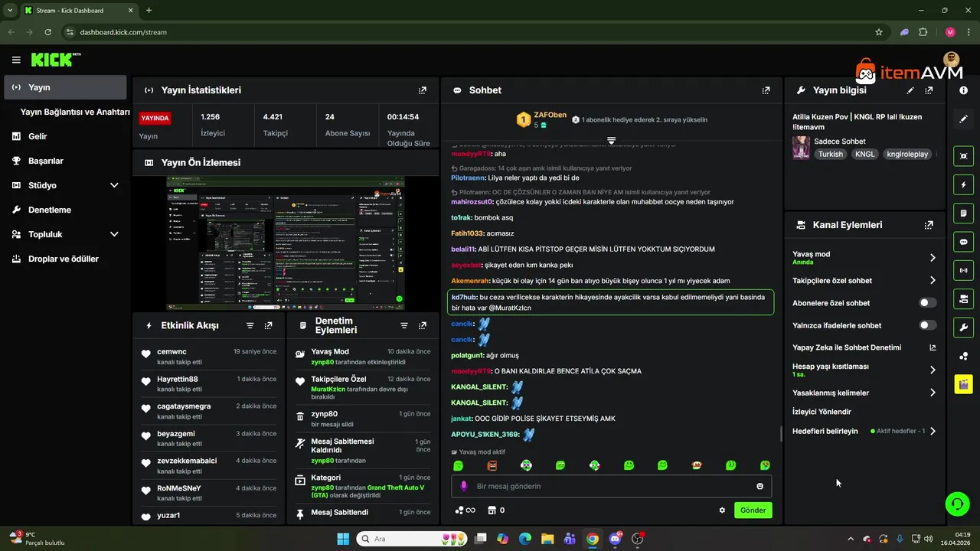Viewport: 980px width, 551px height.
Task: Click the purple microphone icon in message box
Action: click(x=463, y=486)
